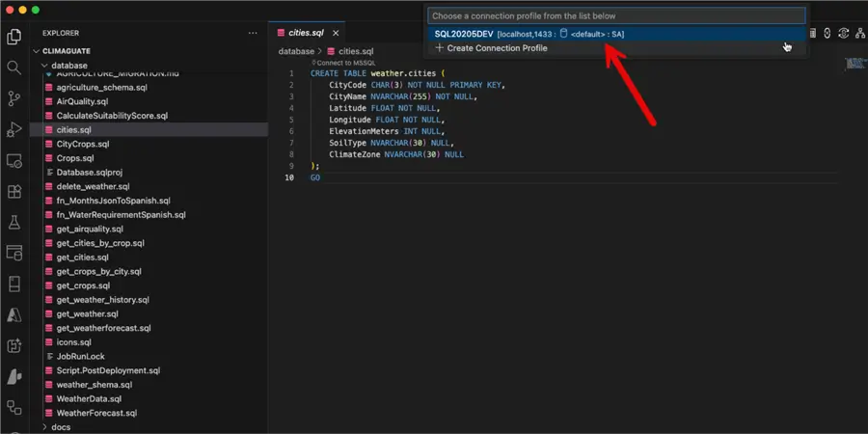Open CalculateSuitabilityScore.sql file
This screenshot has height=434, width=868.
pos(112,116)
